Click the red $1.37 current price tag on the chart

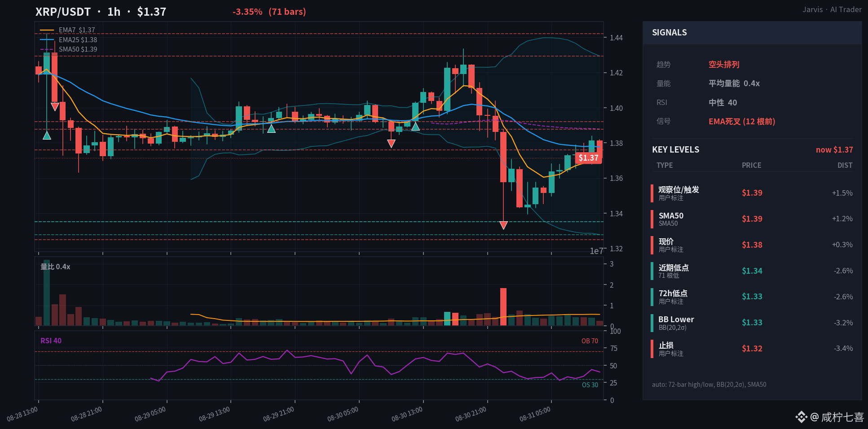point(588,158)
